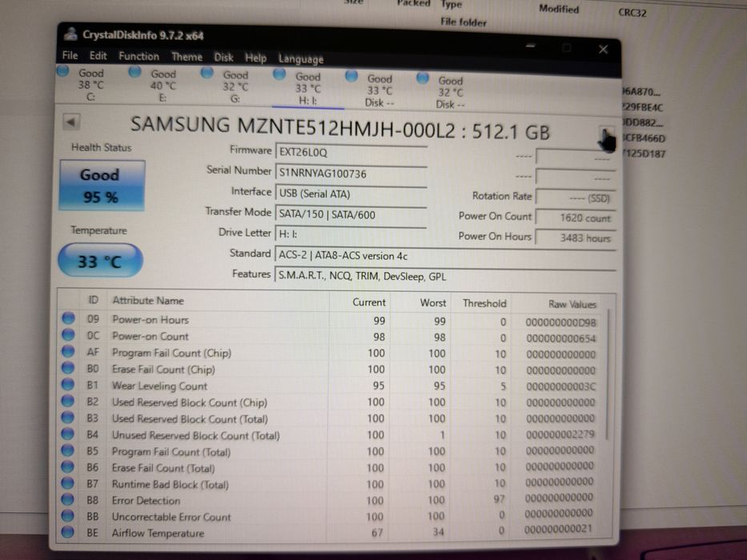Image resolution: width=747 pixels, height=560 pixels.
Task: Click status icon of Used Reserved Block Count (Total)
Action: (68, 417)
